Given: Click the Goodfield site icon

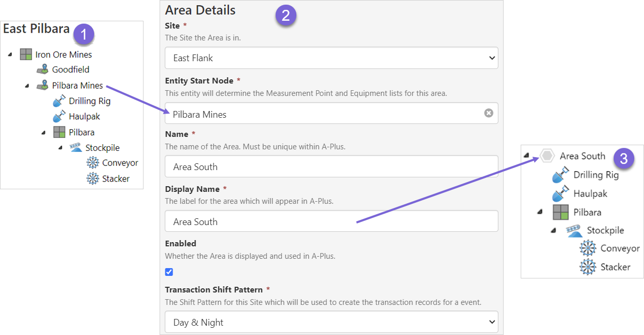Looking at the screenshot, I should click(42, 69).
